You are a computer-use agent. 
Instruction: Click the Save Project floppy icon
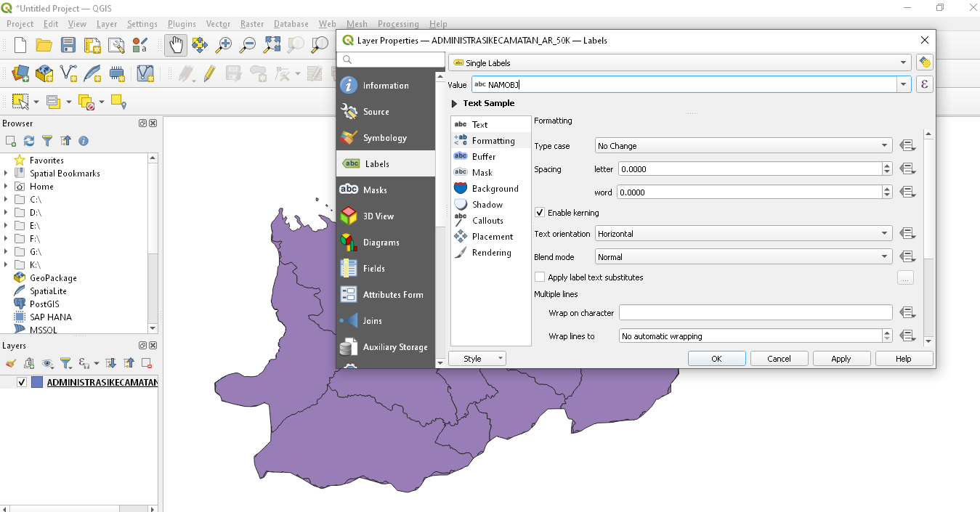coord(68,45)
